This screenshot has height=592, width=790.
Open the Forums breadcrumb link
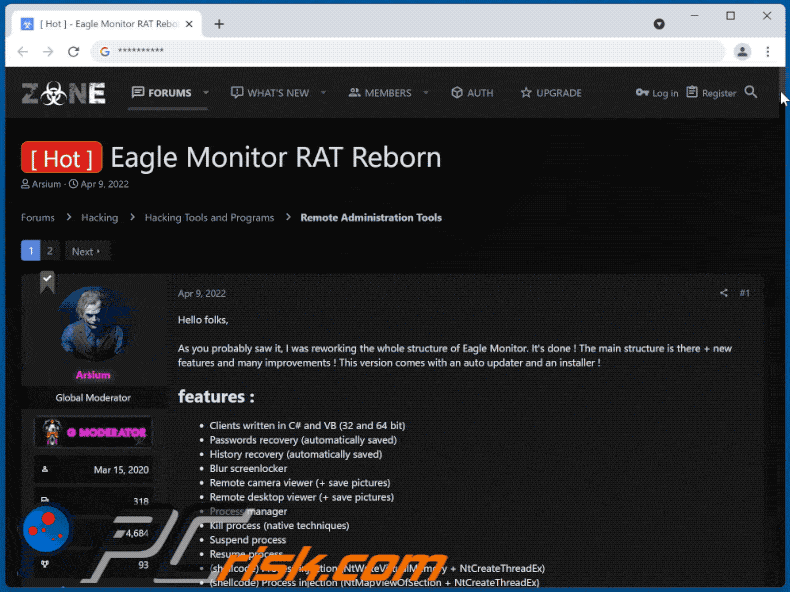[x=38, y=218]
